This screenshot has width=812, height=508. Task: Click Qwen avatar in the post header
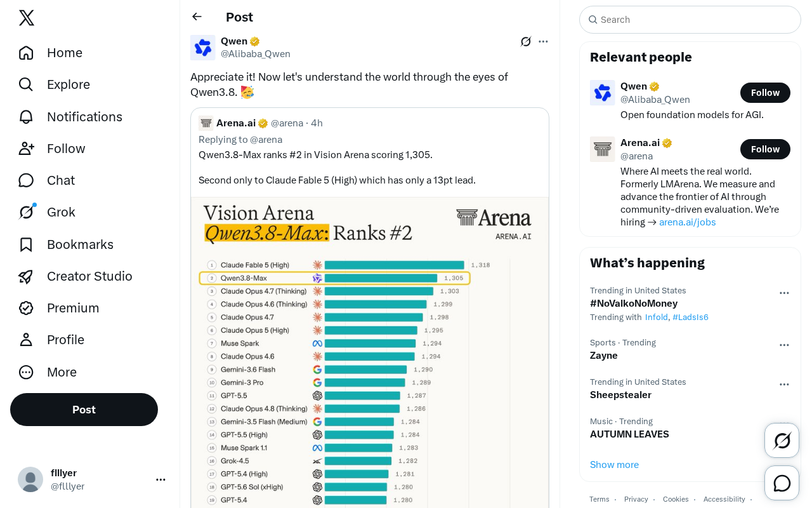point(203,48)
